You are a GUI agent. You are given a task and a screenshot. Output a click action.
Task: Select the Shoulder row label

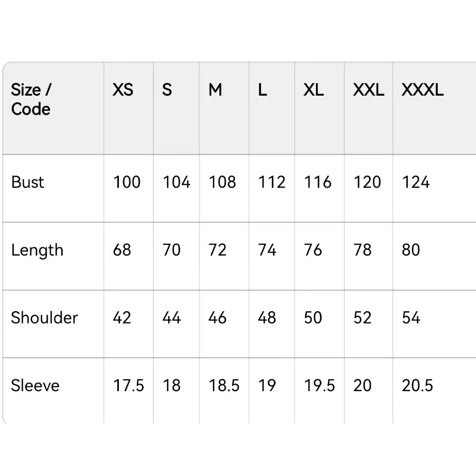[44, 318]
